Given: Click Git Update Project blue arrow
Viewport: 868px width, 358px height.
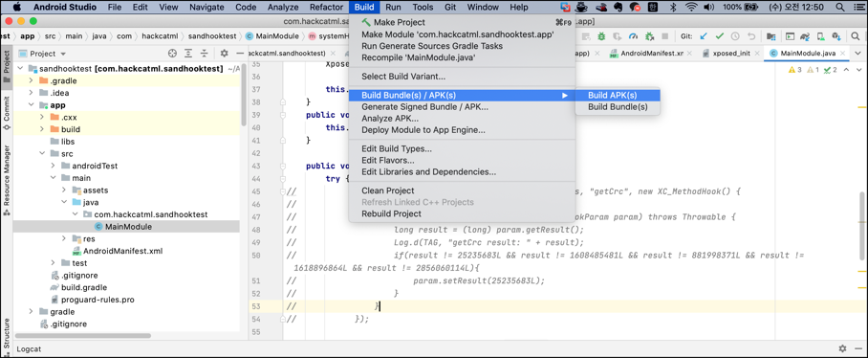Looking at the screenshot, I should coord(704,36).
